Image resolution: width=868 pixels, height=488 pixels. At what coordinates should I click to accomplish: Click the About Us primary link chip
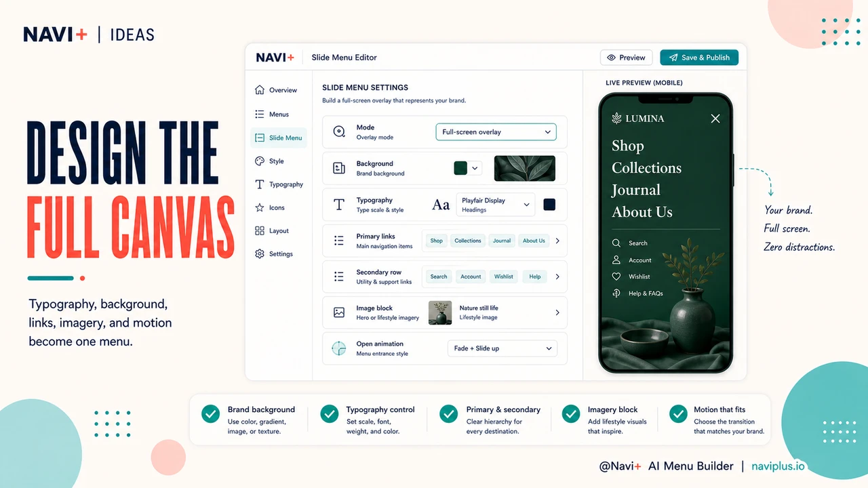[534, 241]
